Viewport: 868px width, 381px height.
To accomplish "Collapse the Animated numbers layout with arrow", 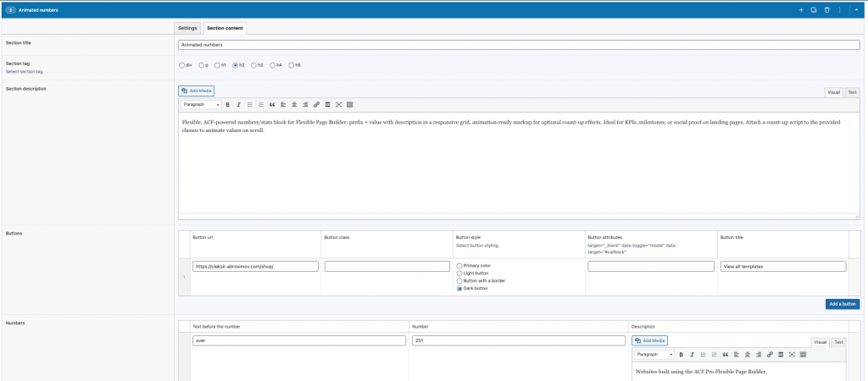I will 856,10.
